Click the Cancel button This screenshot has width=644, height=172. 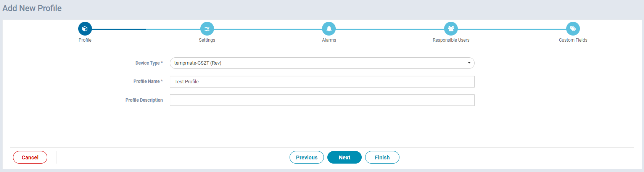[x=30, y=157]
